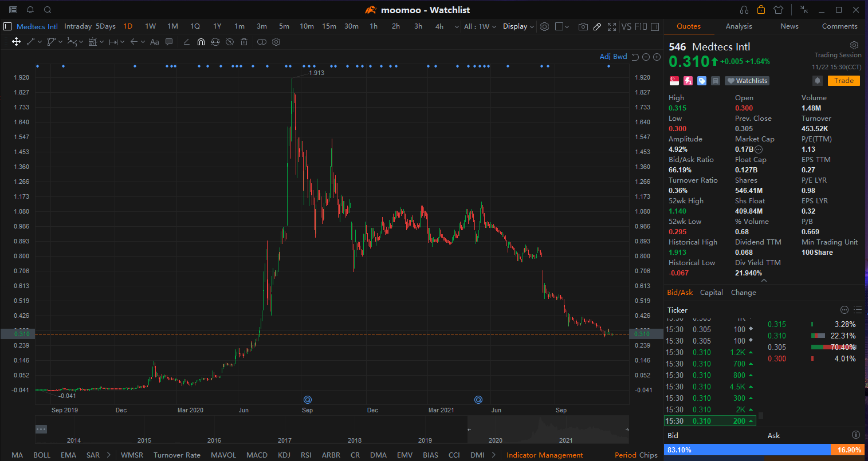Take a chart snapshot with the camera icon
Viewport: 868px width, 461px height.
pyautogui.click(x=583, y=26)
